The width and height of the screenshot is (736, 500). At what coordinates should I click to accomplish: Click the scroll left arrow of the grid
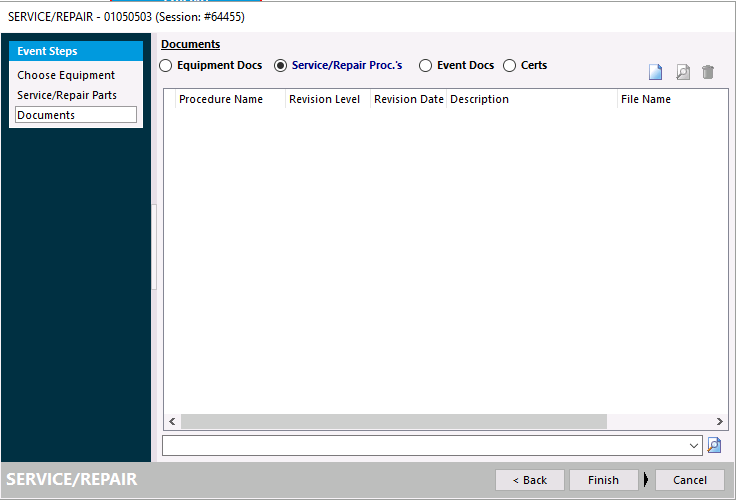click(172, 422)
